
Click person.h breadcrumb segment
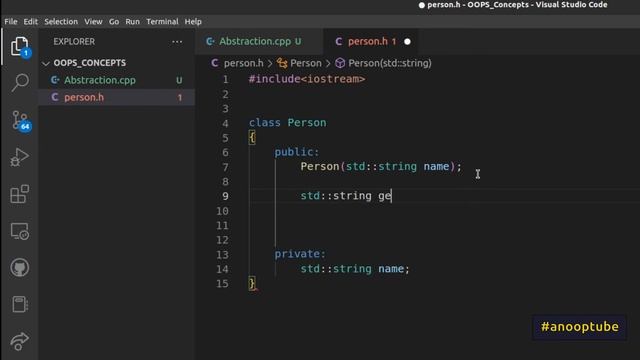(244, 63)
